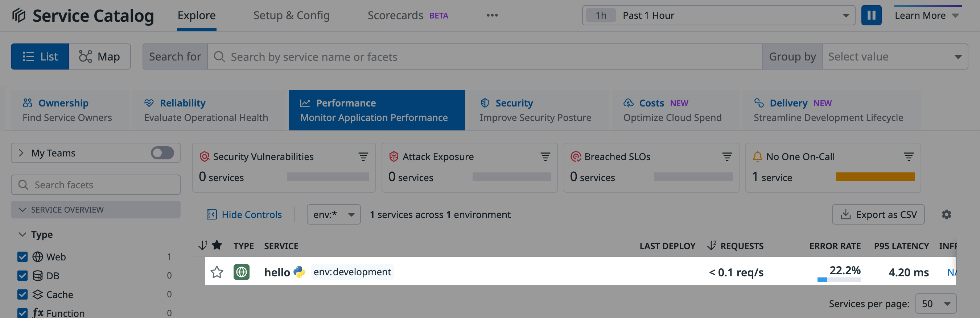Uncheck the DB type checkbox
This screenshot has height=318, width=980.
tap(22, 276)
